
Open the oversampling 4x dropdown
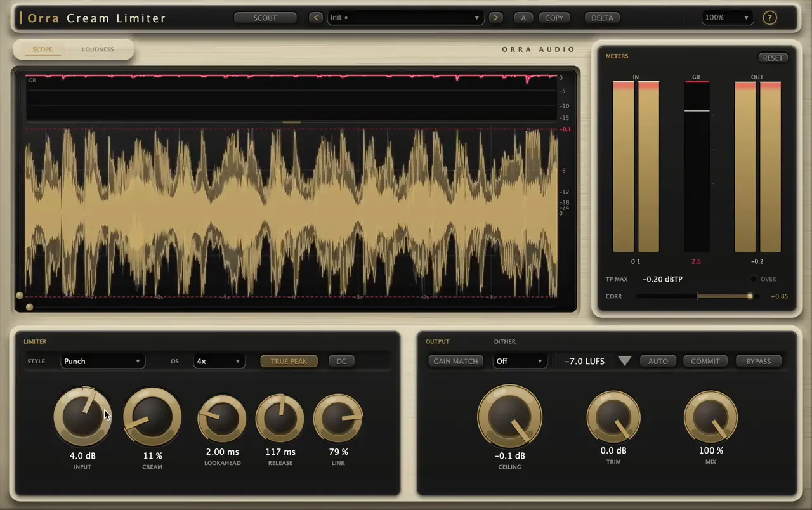coord(218,361)
